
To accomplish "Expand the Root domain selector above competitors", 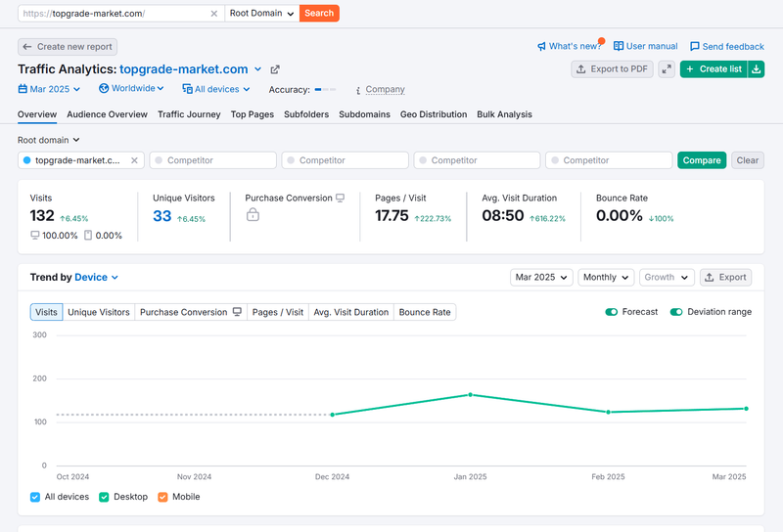I will click(x=48, y=140).
